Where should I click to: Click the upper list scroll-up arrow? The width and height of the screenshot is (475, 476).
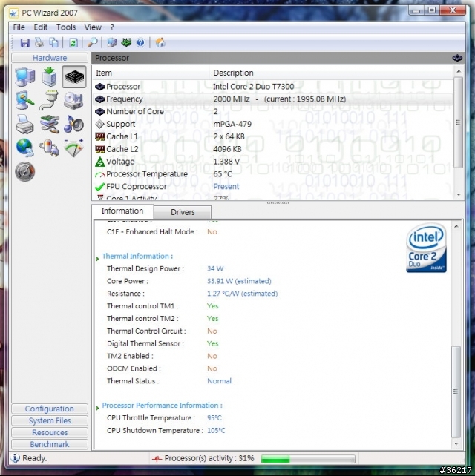coord(459,71)
